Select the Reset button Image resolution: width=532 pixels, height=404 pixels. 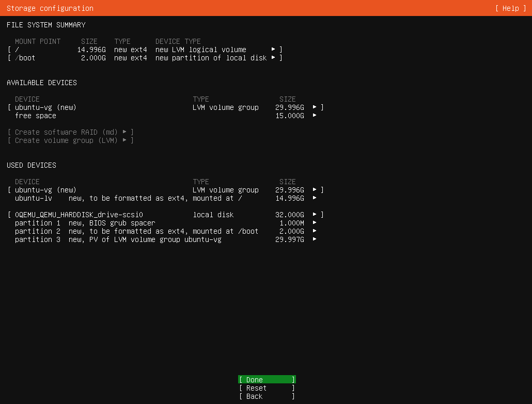(x=267, y=388)
